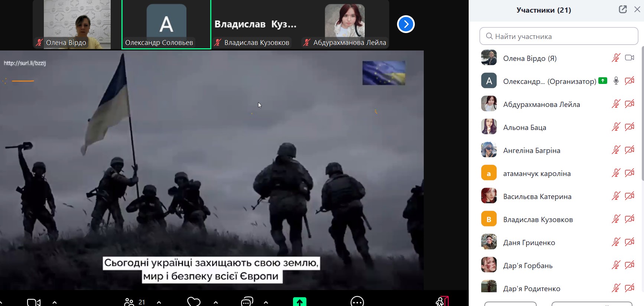Toggle Васильєва Катерина microphone in list

(616, 196)
